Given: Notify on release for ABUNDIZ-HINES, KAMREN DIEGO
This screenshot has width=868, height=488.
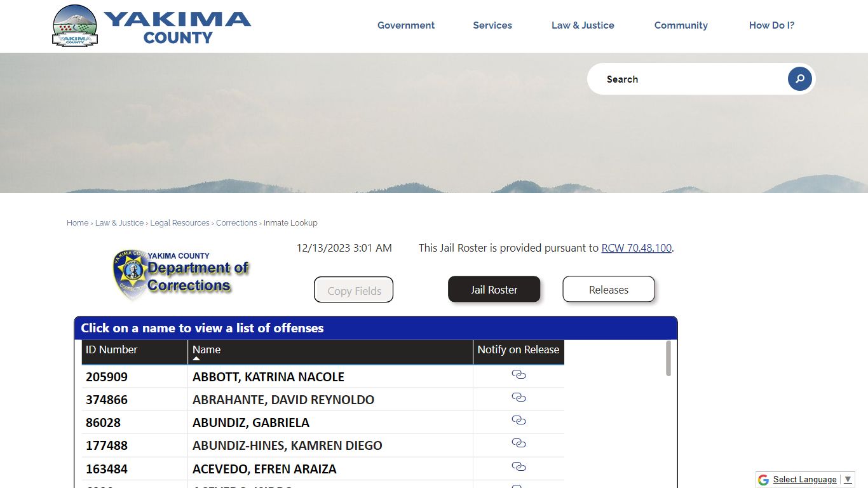Looking at the screenshot, I should (519, 444).
